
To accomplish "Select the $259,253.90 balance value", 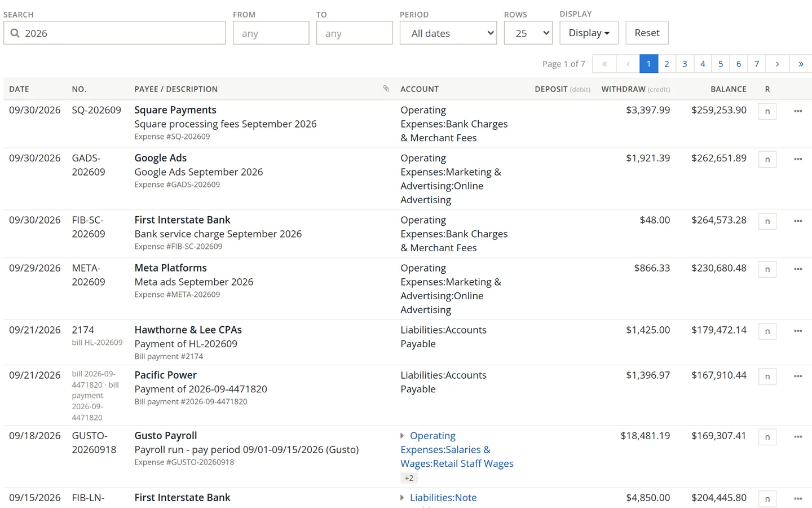I will click(x=719, y=110).
